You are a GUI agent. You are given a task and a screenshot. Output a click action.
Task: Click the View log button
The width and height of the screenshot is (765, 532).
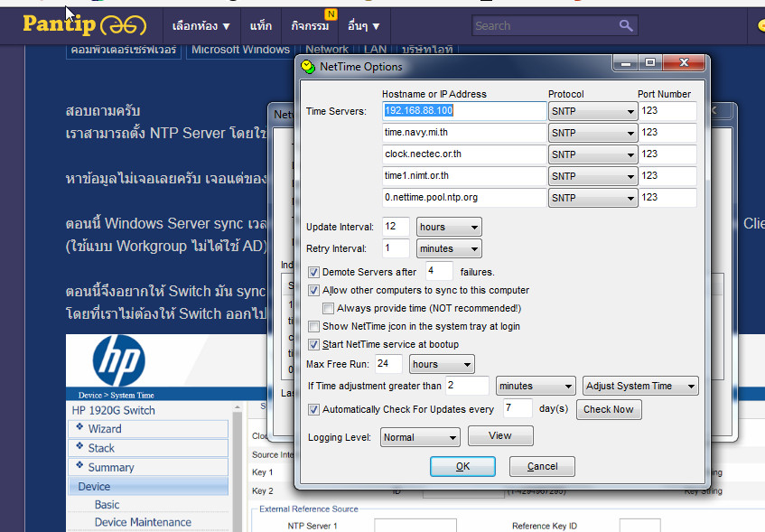[x=500, y=436]
